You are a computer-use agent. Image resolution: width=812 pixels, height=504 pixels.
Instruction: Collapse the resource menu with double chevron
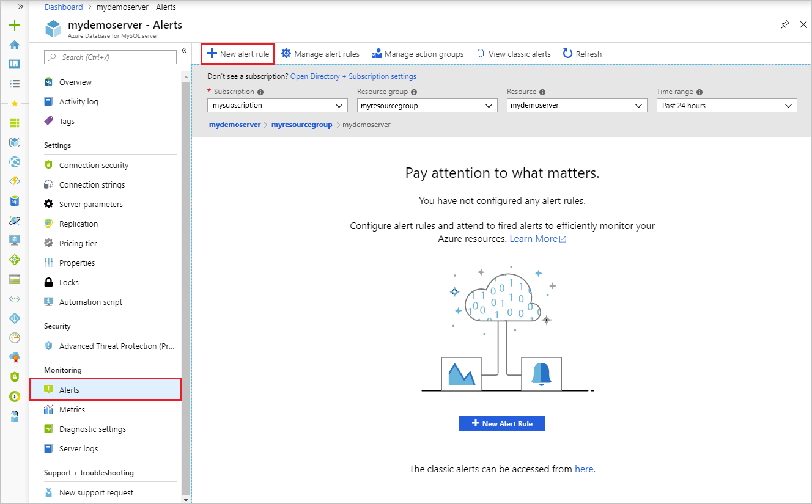184,51
